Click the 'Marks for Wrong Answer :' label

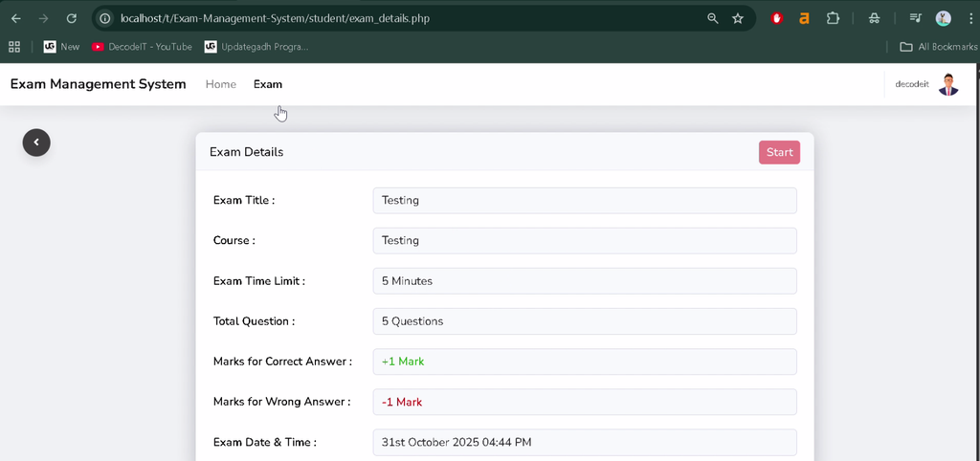coord(282,402)
